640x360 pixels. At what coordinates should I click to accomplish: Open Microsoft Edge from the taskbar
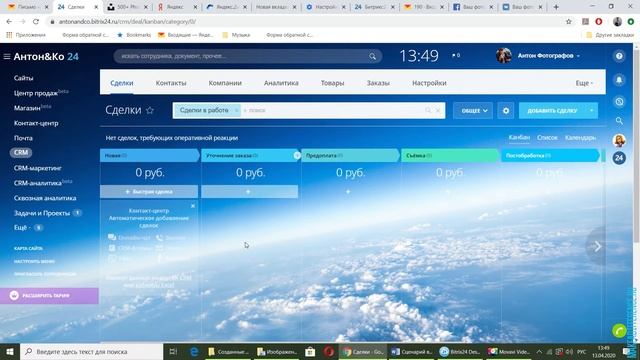pyautogui.click(x=194, y=351)
